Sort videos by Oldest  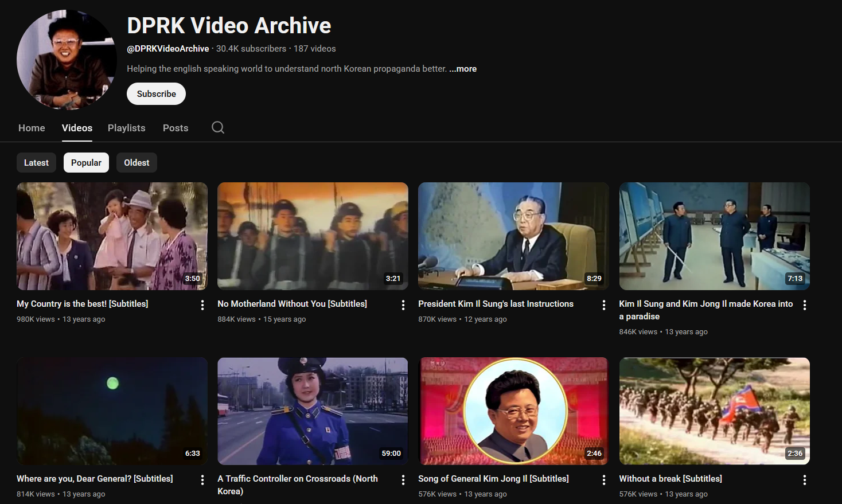pos(137,163)
